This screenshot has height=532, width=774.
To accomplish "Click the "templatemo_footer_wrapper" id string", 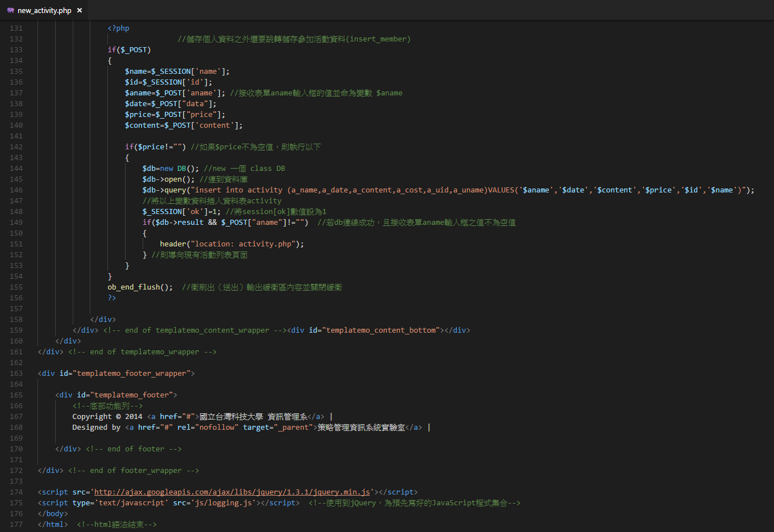I will point(131,373).
